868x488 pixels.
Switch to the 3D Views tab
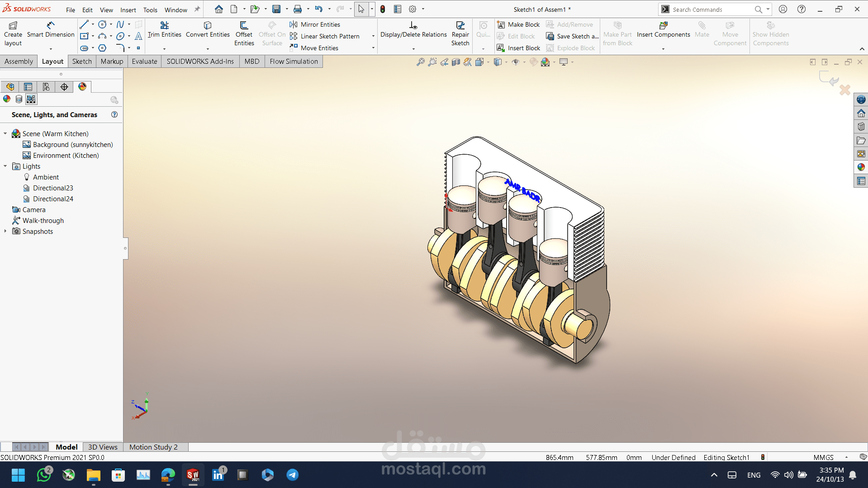tap(103, 447)
